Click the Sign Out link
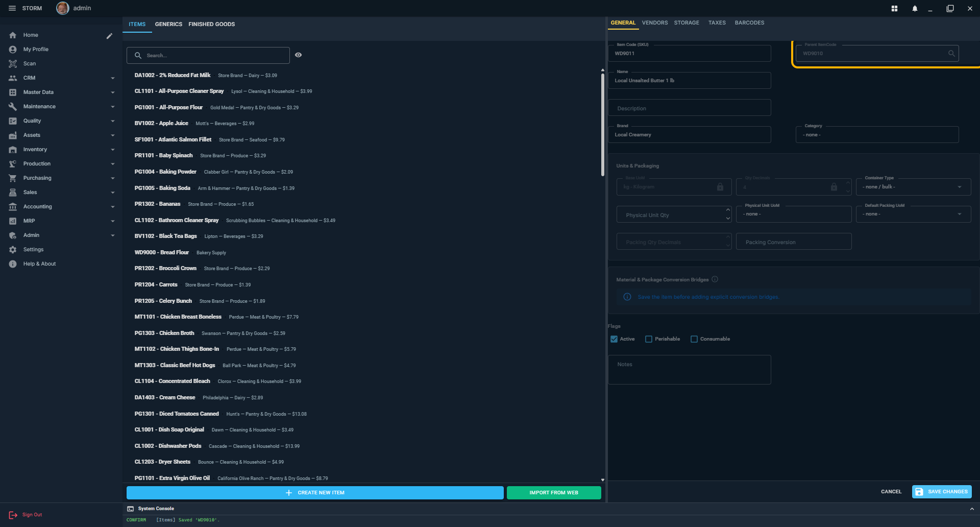The height and width of the screenshot is (527, 980). [x=32, y=515]
